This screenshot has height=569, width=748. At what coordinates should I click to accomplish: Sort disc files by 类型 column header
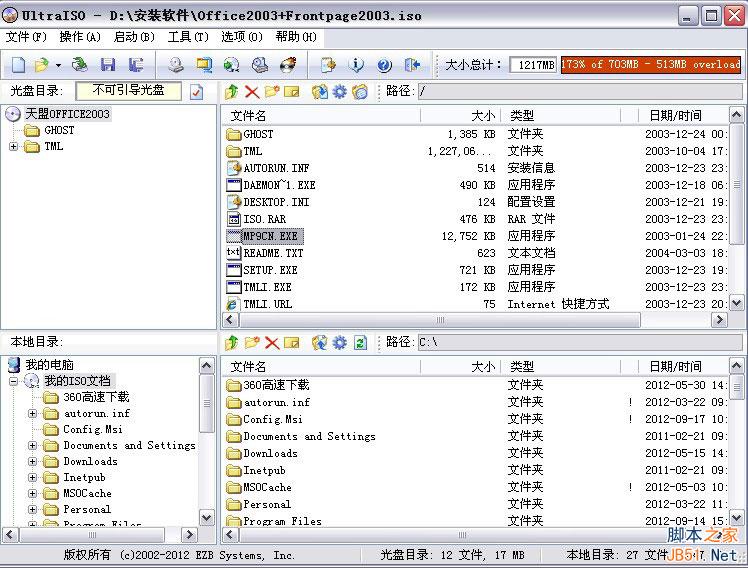(561, 115)
